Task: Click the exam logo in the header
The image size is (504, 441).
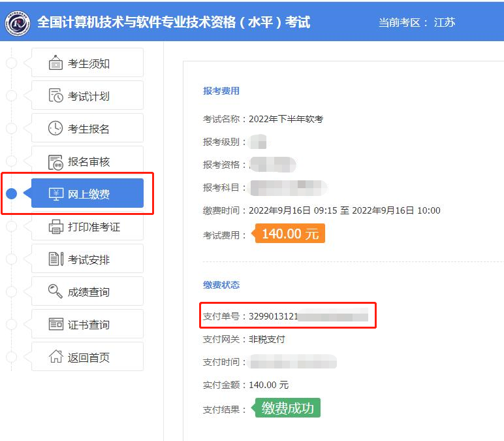Action: pyautogui.click(x=18, y=23)
